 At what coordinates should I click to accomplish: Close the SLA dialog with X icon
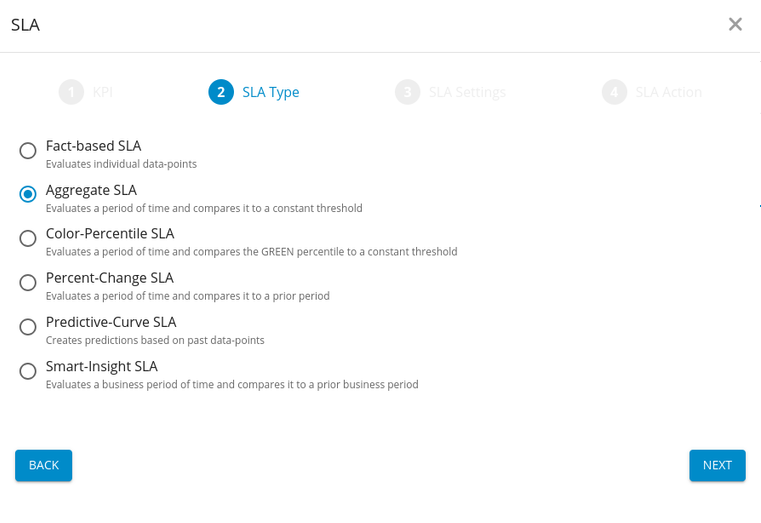735,24
